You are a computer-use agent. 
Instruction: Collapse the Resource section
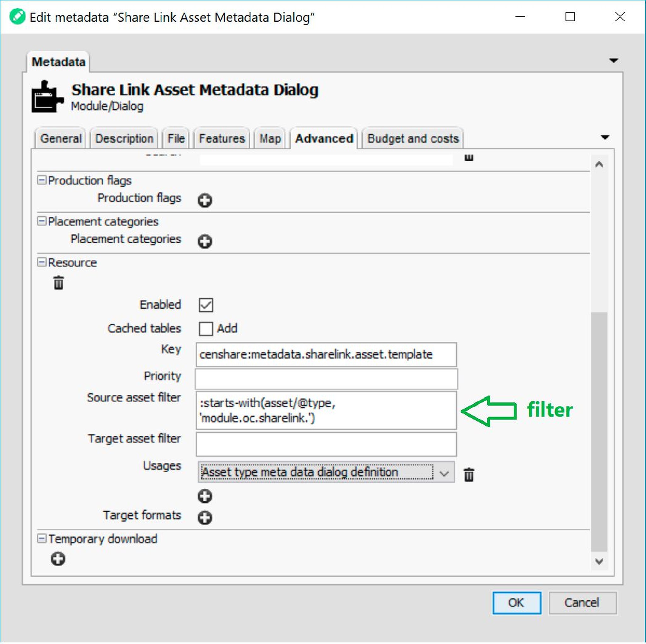click(x=41, y=262)
